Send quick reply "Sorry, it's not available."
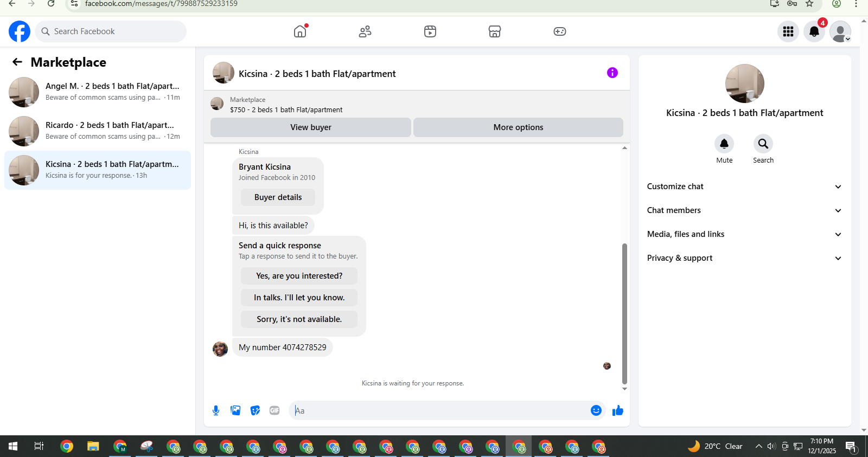868x457 pixels. click(x=299, y=319)
